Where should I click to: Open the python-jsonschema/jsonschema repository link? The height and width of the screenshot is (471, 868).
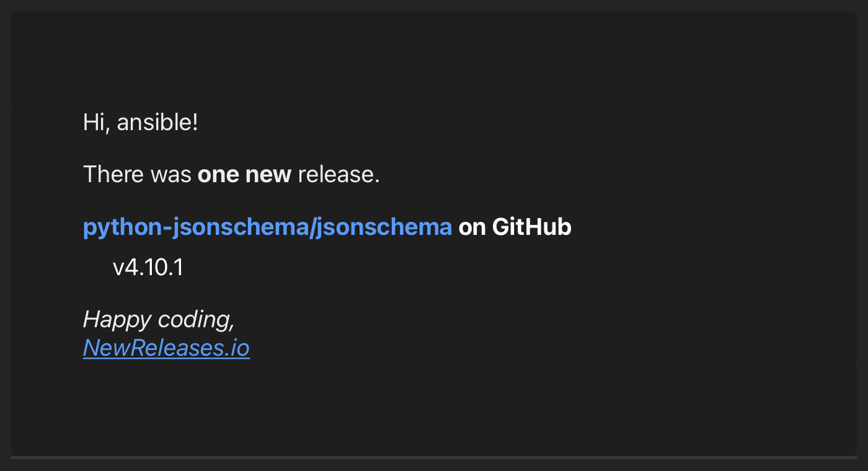pos(267,227)
